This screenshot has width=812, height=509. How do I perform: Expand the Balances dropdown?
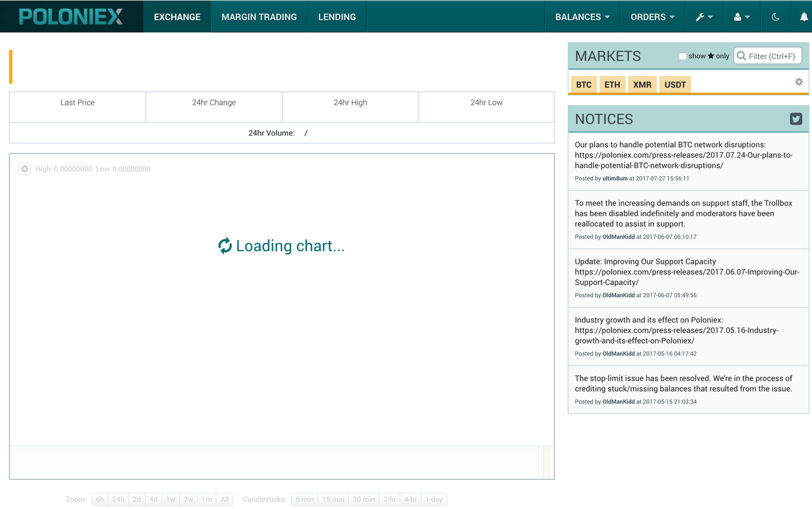pyautogui.click(x=582, y=17)
